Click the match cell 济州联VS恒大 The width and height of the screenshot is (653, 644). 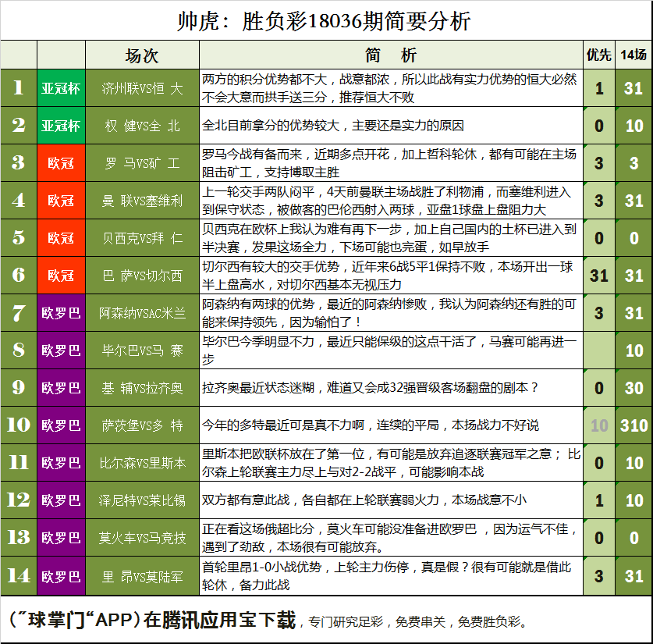[142, 88]
